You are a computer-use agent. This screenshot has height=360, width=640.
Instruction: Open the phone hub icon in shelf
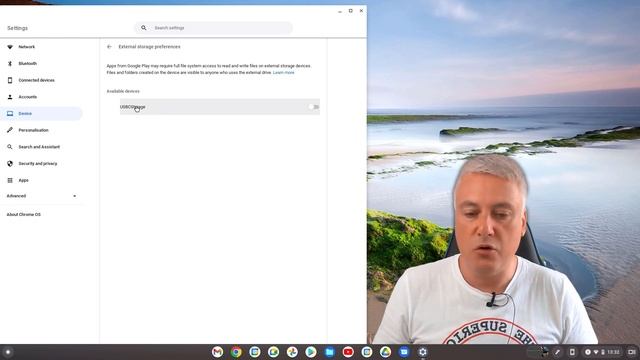[x=572, y=352]
